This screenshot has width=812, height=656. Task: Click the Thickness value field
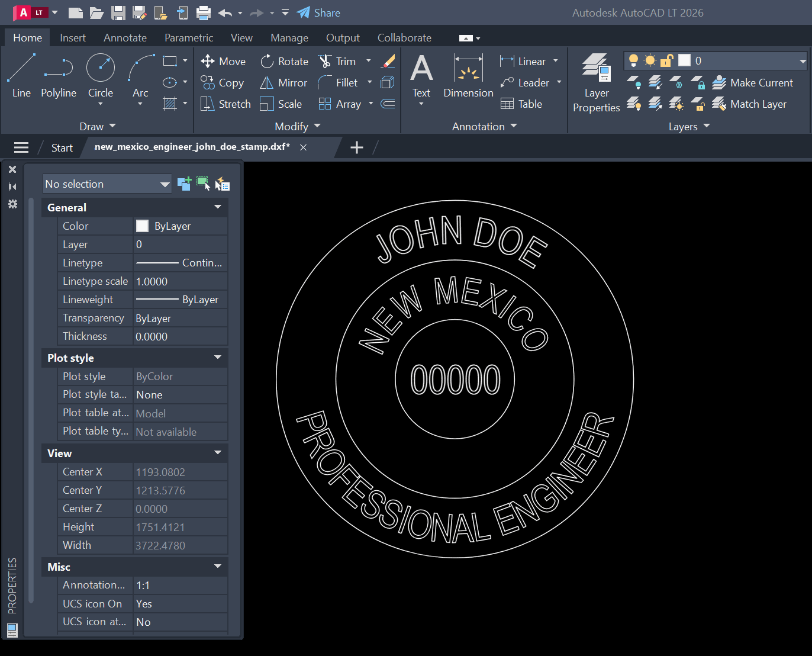point(181,336)
